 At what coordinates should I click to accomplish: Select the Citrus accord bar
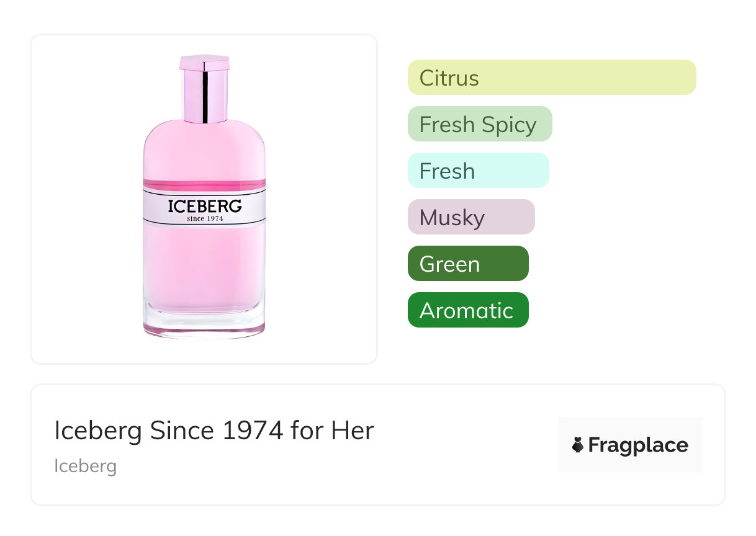click(x=551, y=78)
